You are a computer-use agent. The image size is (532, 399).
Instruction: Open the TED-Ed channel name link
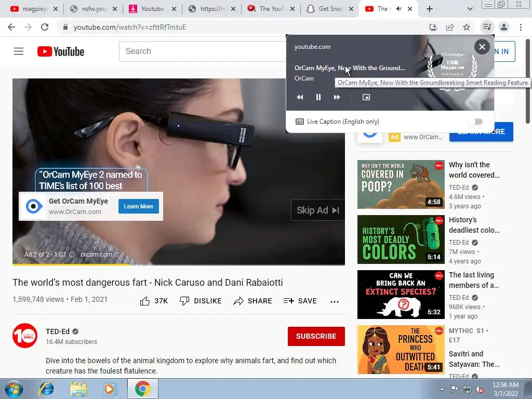tap(58, 331)
